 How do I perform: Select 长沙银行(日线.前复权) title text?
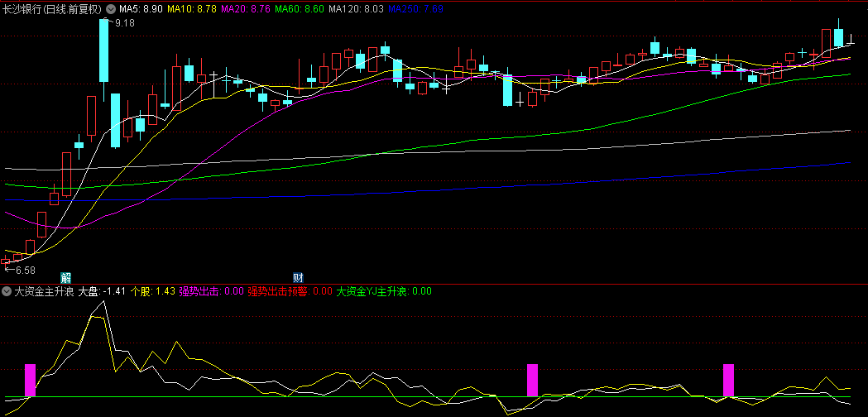[53, 9]
